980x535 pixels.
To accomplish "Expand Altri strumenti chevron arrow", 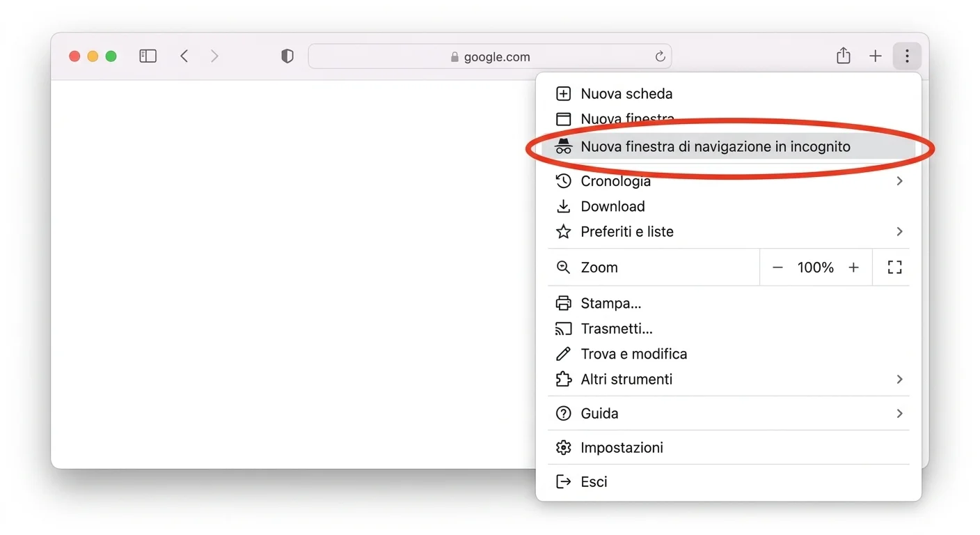I will pos(899,380).
